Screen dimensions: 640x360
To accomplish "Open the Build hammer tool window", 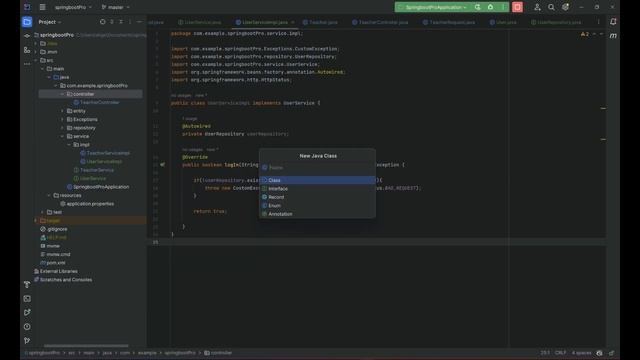I will pyautogui.click(x=27, y=284).
